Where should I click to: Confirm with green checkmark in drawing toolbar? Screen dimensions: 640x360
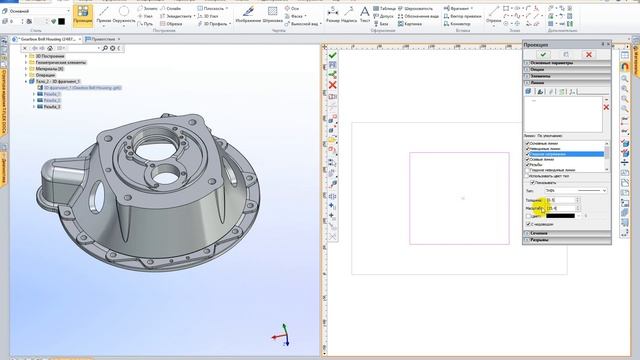click(x=332, y=55)
